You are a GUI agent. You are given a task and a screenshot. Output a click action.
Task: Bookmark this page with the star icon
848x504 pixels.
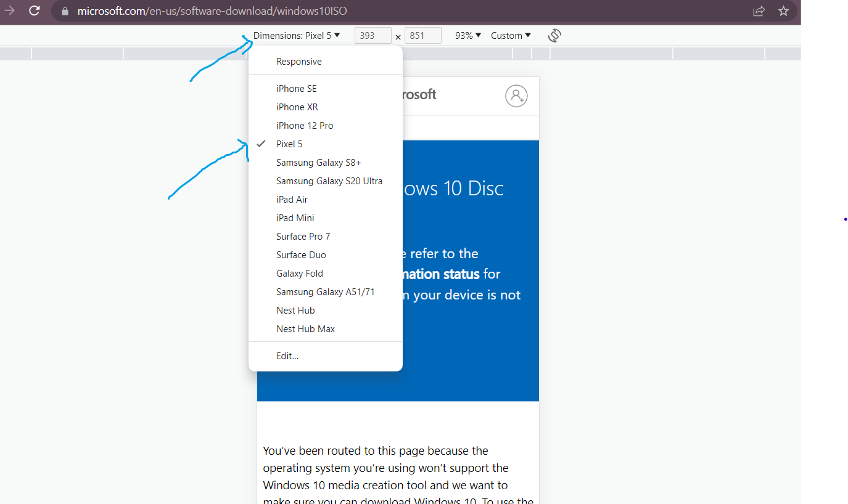tap(783, 11)
